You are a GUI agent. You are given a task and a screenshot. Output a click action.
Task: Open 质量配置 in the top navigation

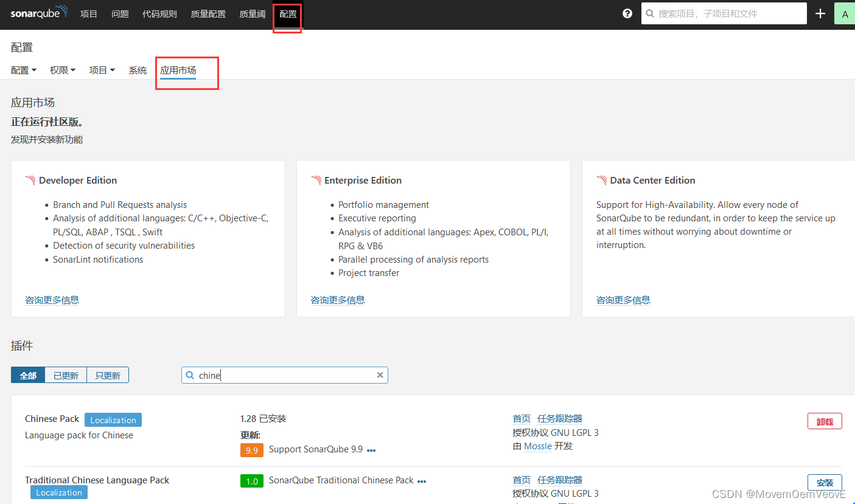pos(208,13)
